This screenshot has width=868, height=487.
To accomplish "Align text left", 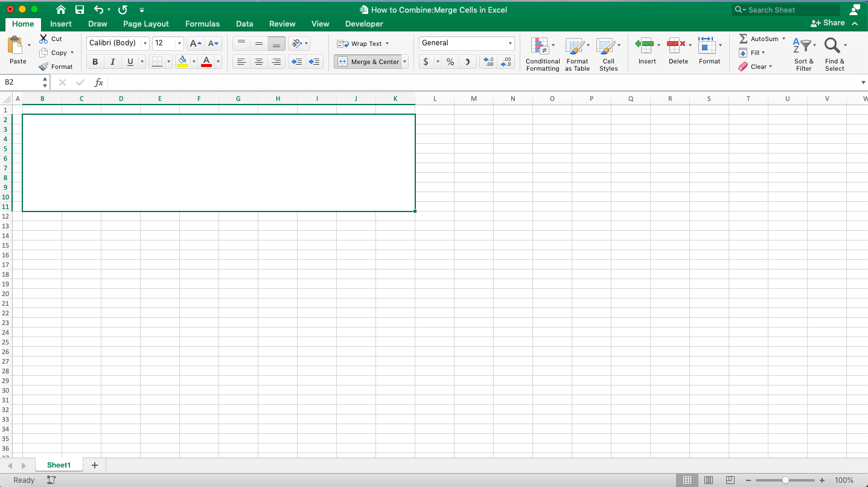I will 241,62.
